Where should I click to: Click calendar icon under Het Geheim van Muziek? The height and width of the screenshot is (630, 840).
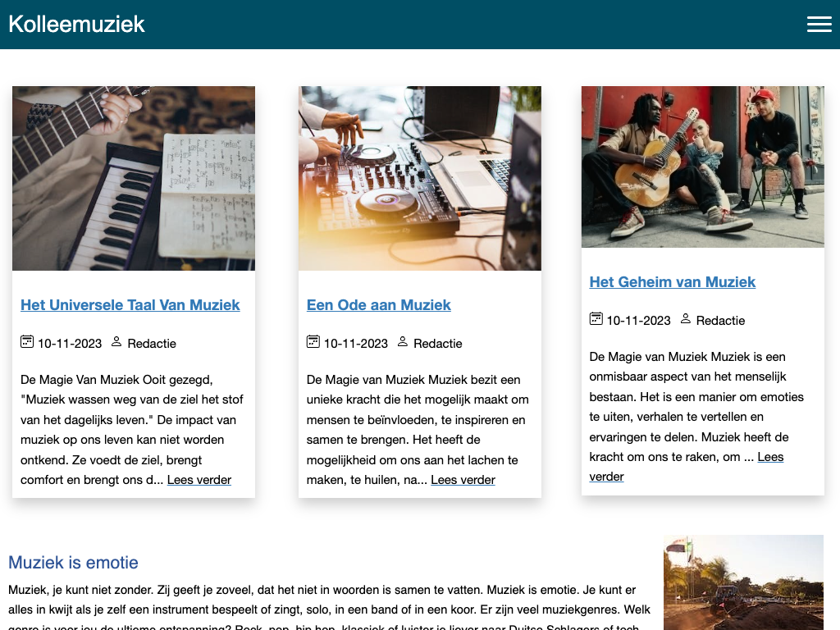pos(596,319)
